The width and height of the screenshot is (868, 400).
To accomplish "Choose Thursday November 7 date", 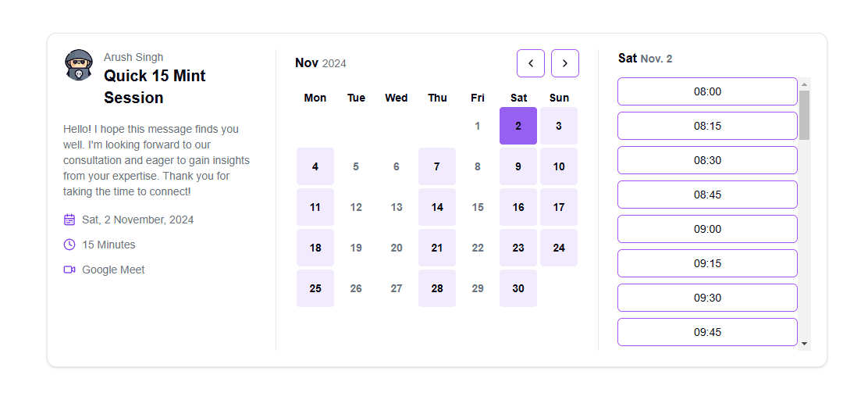I will [x=437, y=166].
